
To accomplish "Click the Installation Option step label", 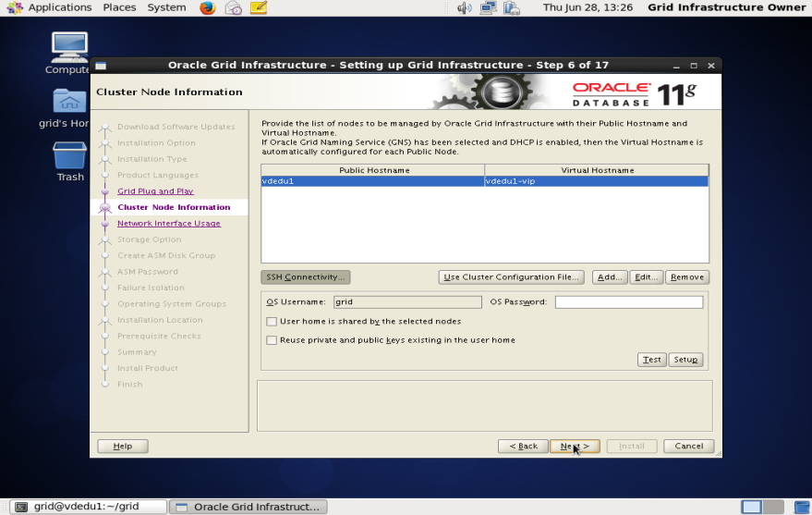I will click(156, 143).
